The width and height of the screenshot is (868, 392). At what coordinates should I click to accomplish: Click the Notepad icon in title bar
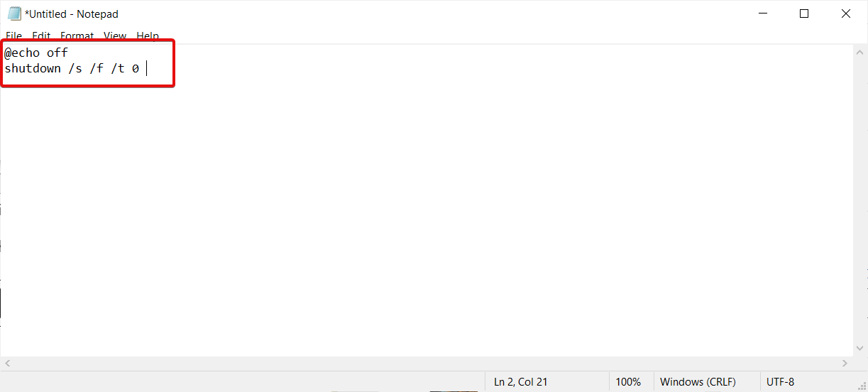tap(14, 13)
